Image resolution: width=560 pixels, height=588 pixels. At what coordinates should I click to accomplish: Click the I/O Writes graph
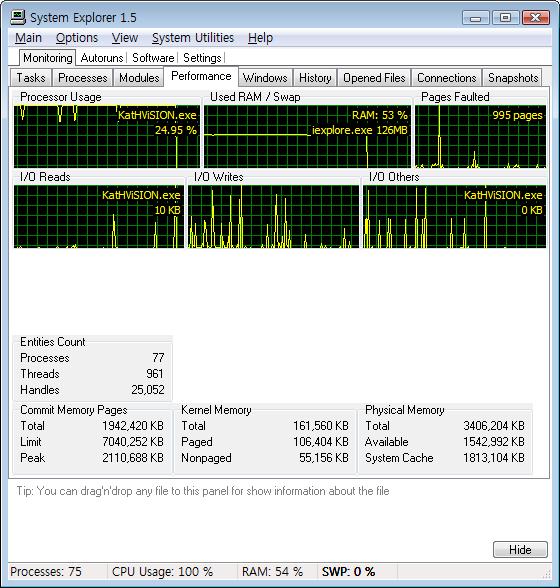point(273,216)
